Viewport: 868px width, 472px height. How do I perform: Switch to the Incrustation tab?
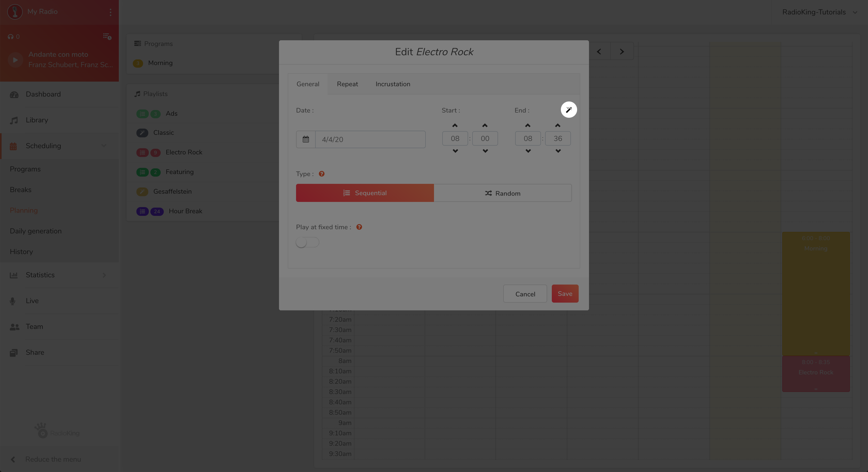(393, 84)
